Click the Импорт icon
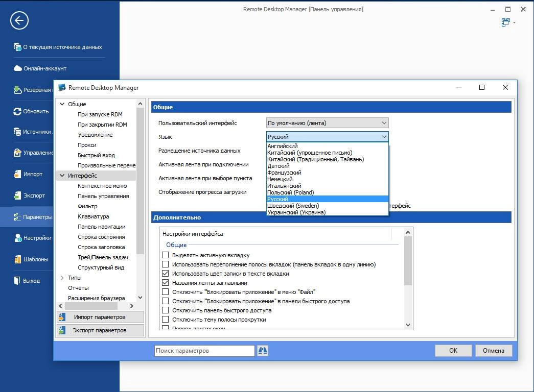The height and width of the screenshot is (392, 534). (17, 174)
